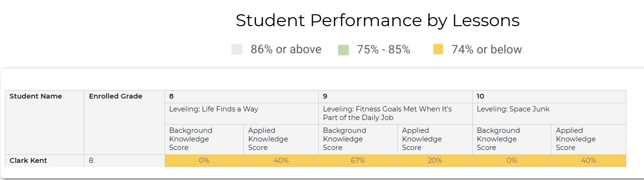Viewport: 644px width, 180px height.
Task: Click the 40% score under Space Junk
Action: 589,160
